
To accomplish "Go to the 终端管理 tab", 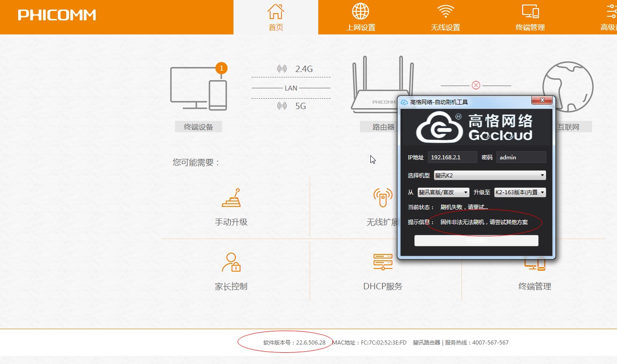I will 530,17.
